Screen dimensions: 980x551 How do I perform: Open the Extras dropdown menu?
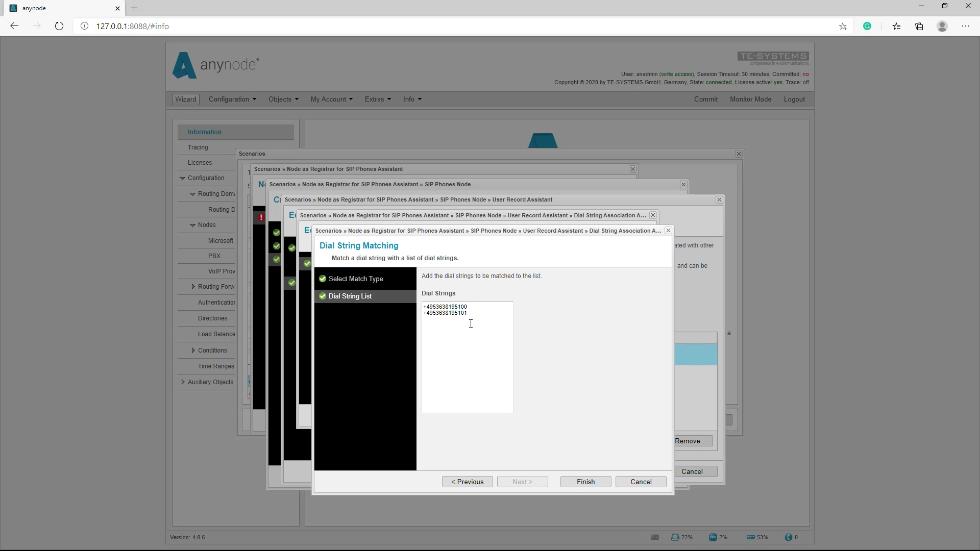(x=378, y=99)
